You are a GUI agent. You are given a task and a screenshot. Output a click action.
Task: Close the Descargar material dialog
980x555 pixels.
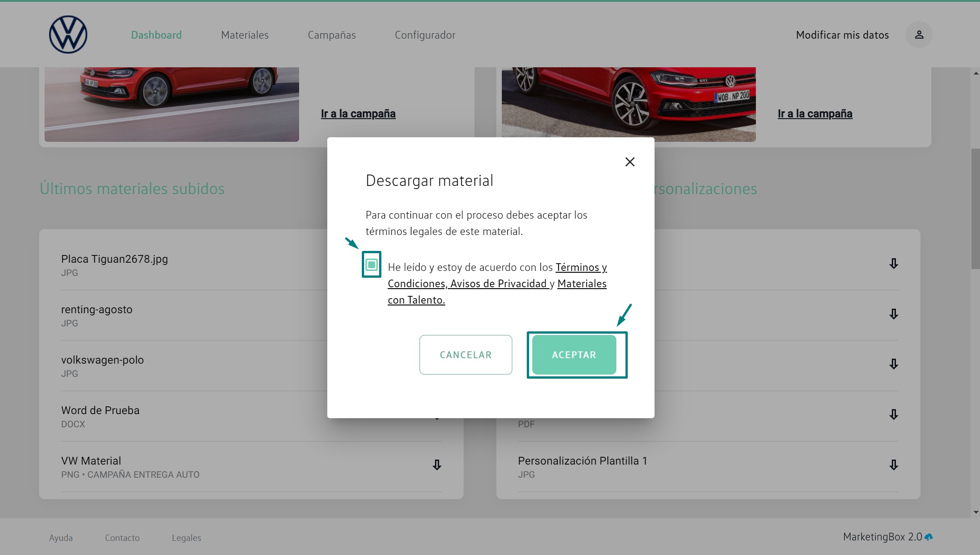(630, 162)
